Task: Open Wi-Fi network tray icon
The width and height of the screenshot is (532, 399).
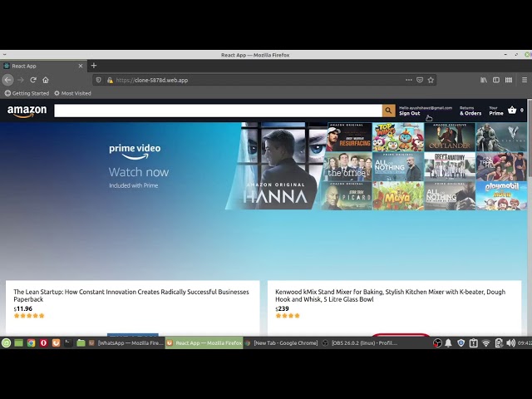Action: coord(485,343)
